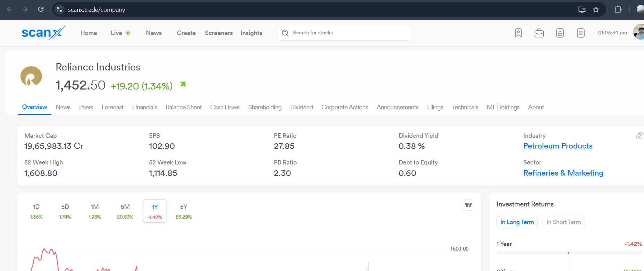Open the Screeners menu
644x271 pixels.
pos(219,33)
